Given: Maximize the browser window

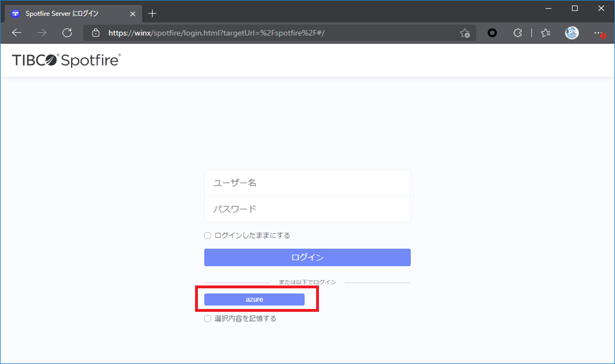Looking at the screenshot, I should [x=575, y=8].
